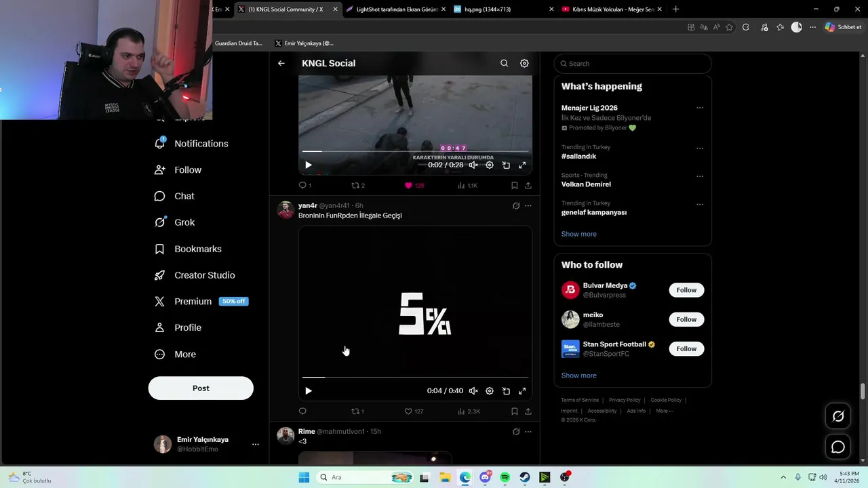Screen dimensions: 868x488
Task: Like yan4r's post with 127 likes
Action: (x=414, y=411)
